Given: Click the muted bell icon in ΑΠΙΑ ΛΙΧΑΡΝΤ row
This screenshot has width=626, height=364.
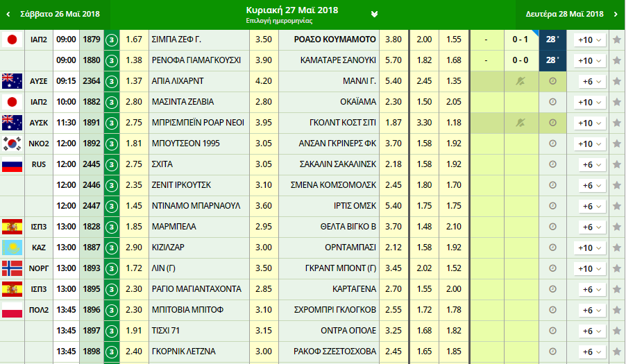Looking at the screenshot, I should (521, 82).
